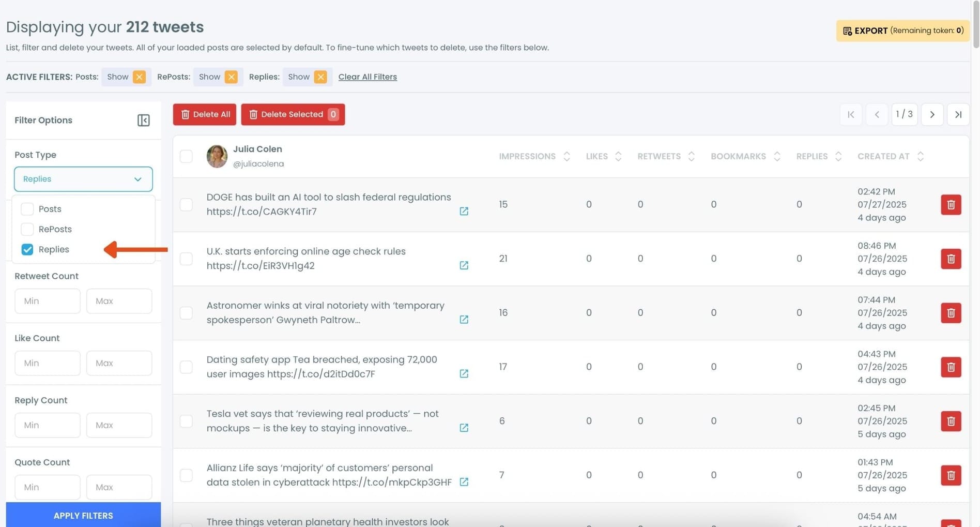Expand the Post Type dropdown
This screenshot has height=527, width=980.
tap(83, 179)
